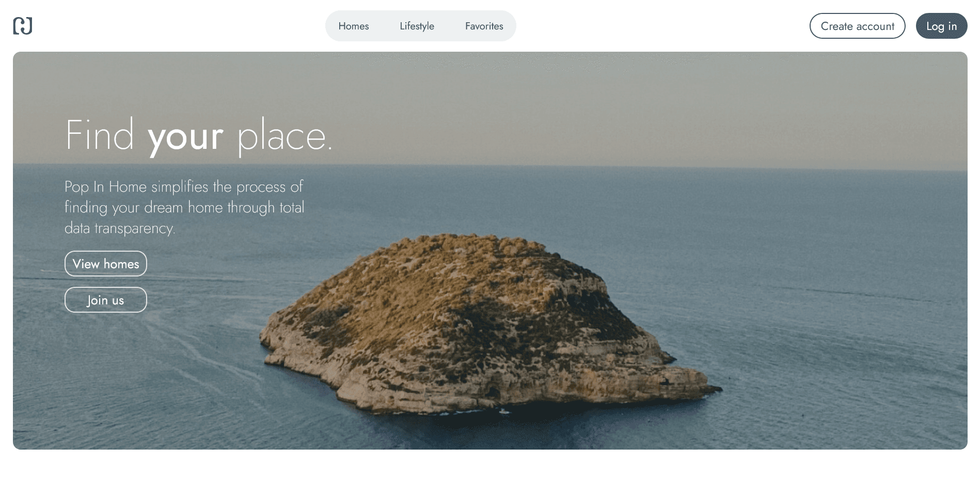Viewport: 980px width, 477px height.
Task: Click the word "process" in the description
Action: click(261, 187)
